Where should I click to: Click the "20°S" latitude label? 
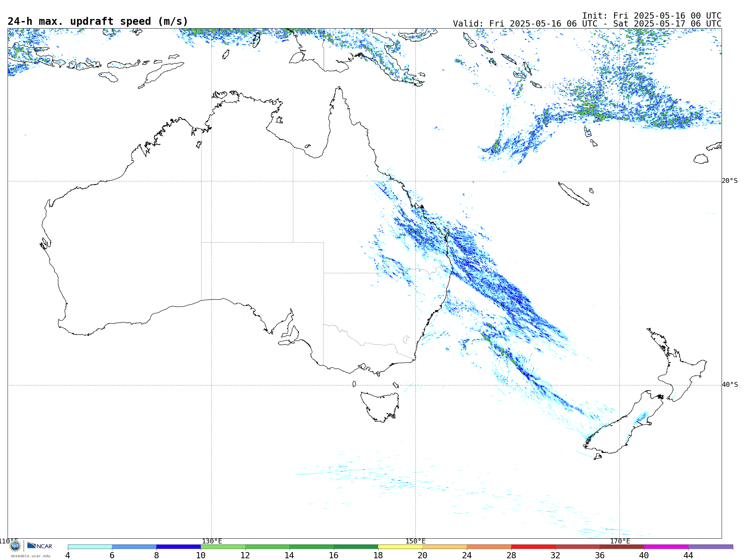click(x=730, y=181)
